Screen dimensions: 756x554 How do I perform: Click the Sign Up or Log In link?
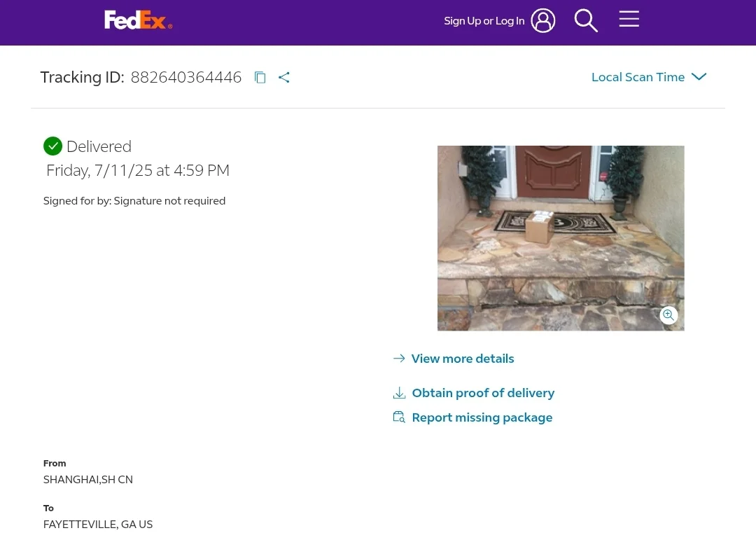484,21
